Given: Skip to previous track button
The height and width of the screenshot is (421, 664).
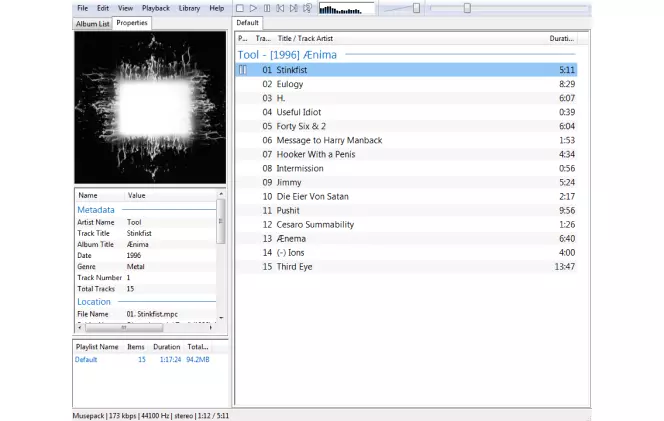Looking at the screenshot, I should pos(280,8).
